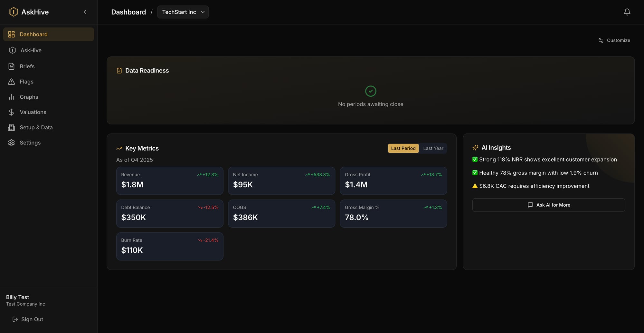Select the Data Readiness panel header
Image resolution: width=644 pixels, height=333 pixels.
pos(147,70)
